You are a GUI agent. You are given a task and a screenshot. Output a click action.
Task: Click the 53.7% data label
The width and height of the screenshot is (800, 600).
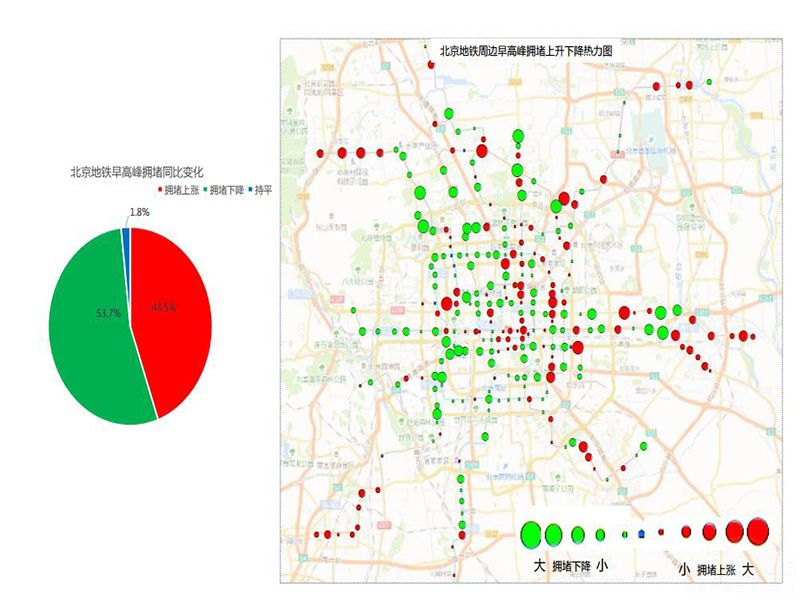(107, 313)
